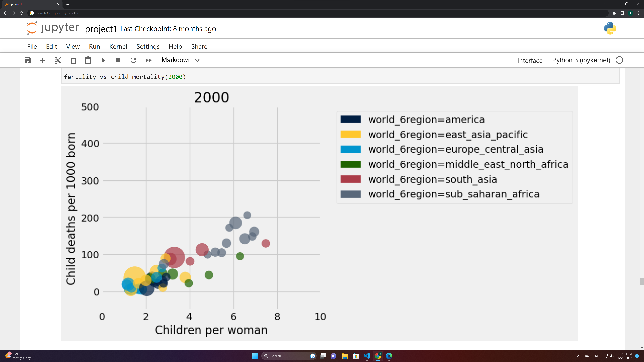Viewport: 644px width, 362px height.
Task: Click Python 3 (ipykernel) kernel selector
Action: (581, 60)
